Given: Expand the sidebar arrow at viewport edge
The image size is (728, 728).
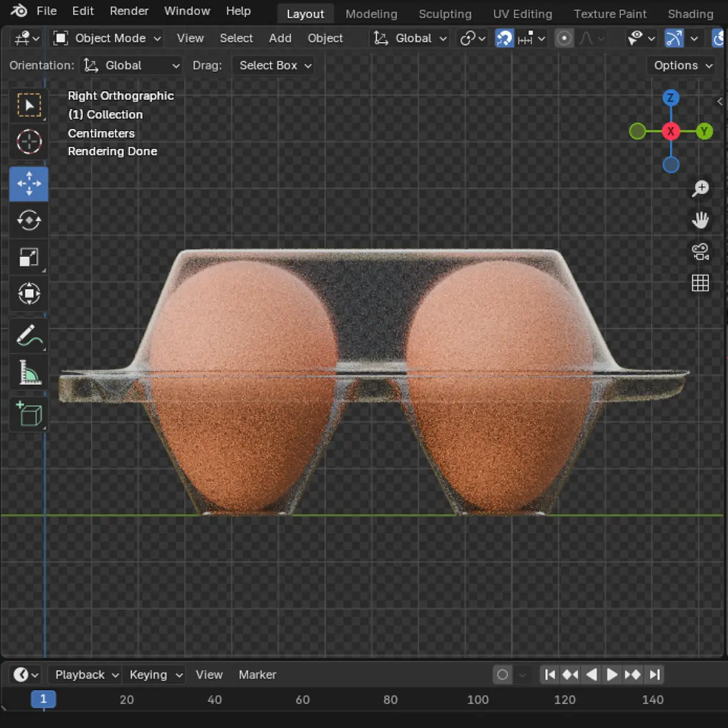Looking at the screenshot, I should point(720,101).
